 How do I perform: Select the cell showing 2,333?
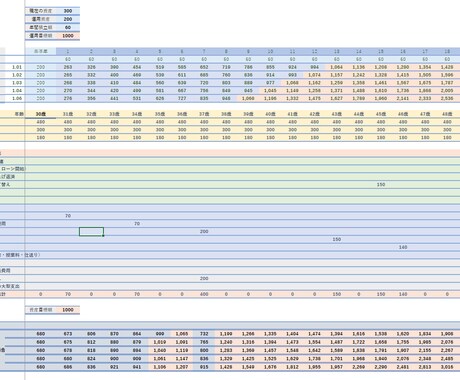(425, 98)
